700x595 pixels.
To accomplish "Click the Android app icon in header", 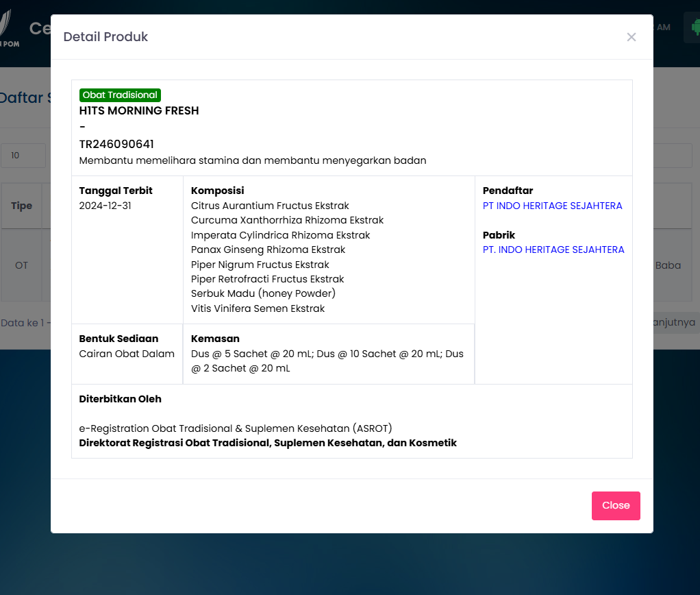I will coord(693,27).
